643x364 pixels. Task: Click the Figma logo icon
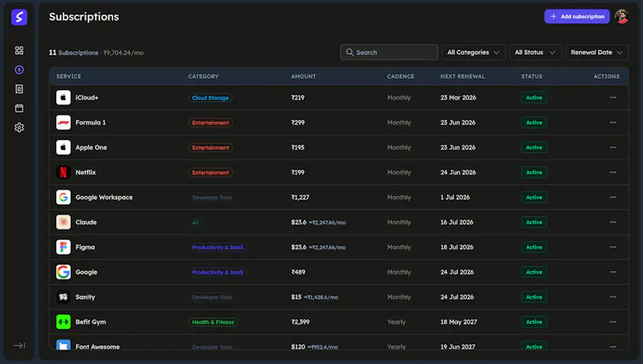tap(63, 247)
